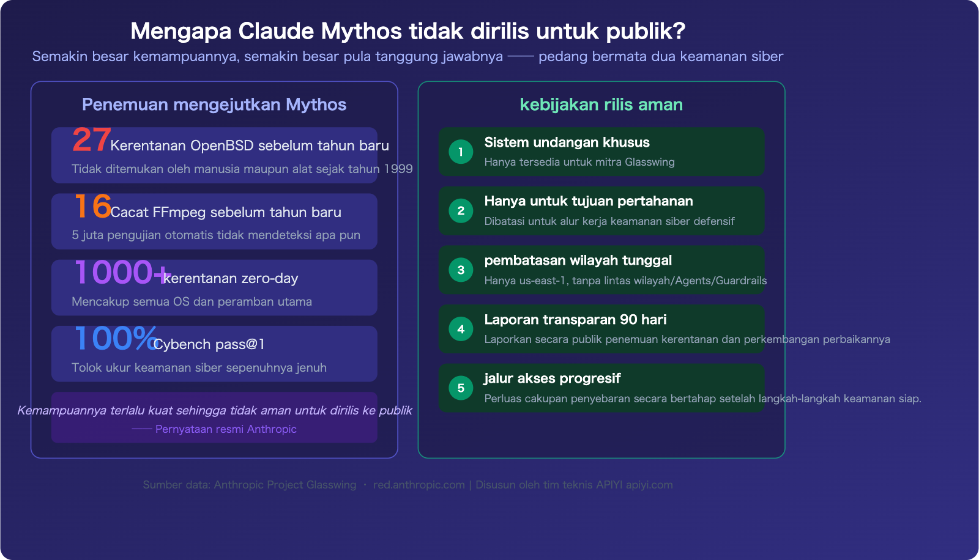Screen dimensions: 979x560
Task: Click badge 4 next to Laporan transparan 90 hari
Action: pyautogui.click(x=460, y=329)
